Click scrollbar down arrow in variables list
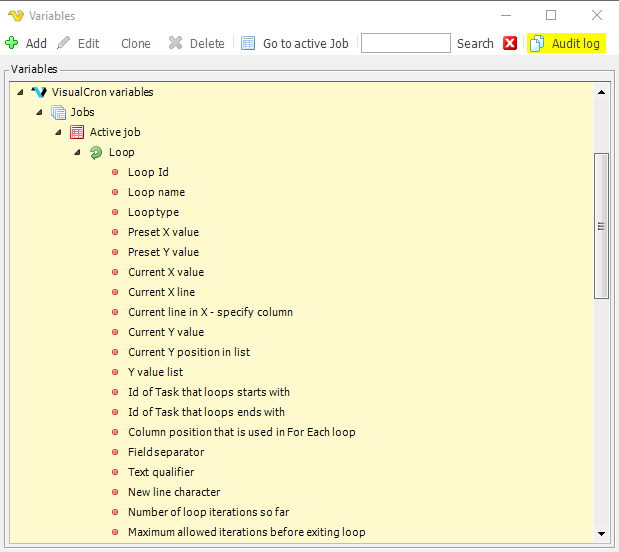This screenshot has width=619, height=552. pyautogui.click(x=601, y=533)
